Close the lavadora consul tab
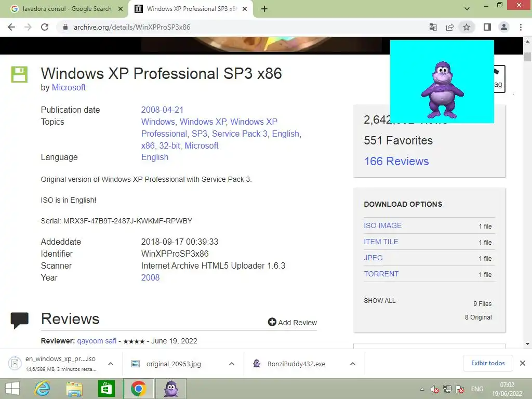This screenshot has width=532, height=399. click(x=121, y=9)
